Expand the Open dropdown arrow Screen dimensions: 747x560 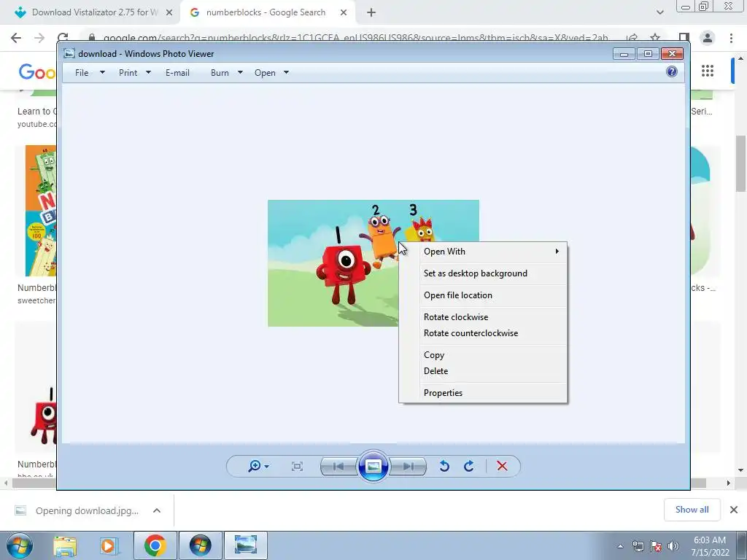point(286,73)
